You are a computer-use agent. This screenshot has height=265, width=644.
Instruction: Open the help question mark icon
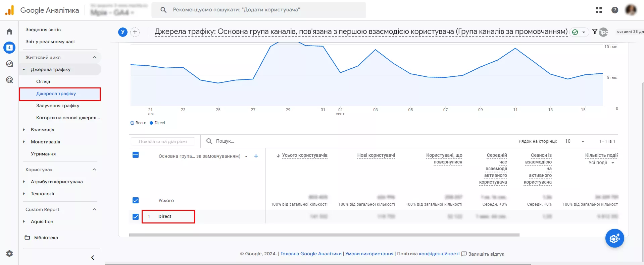click(x=615, y=10)
